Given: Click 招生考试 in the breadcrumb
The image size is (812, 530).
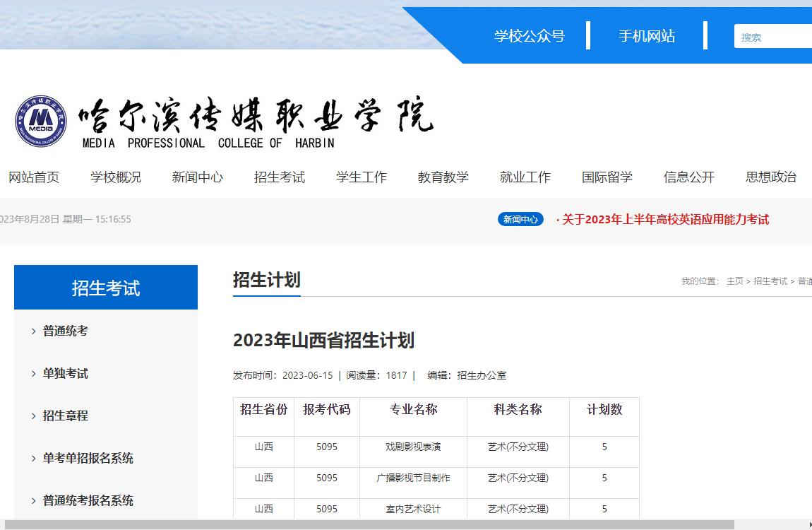Looking at the screenshot, I should (770, 281).
